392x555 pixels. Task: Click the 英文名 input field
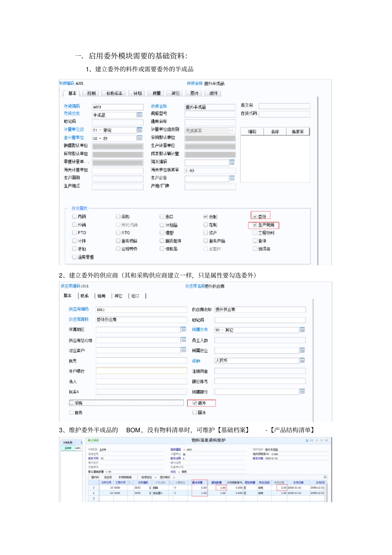click(284, 106)
